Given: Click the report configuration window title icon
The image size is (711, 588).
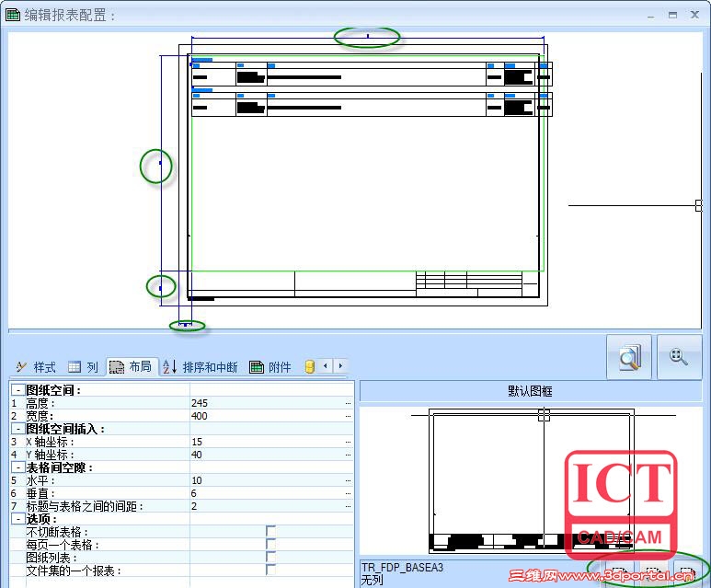Looking at the screenshot, I should pos(13,15).
